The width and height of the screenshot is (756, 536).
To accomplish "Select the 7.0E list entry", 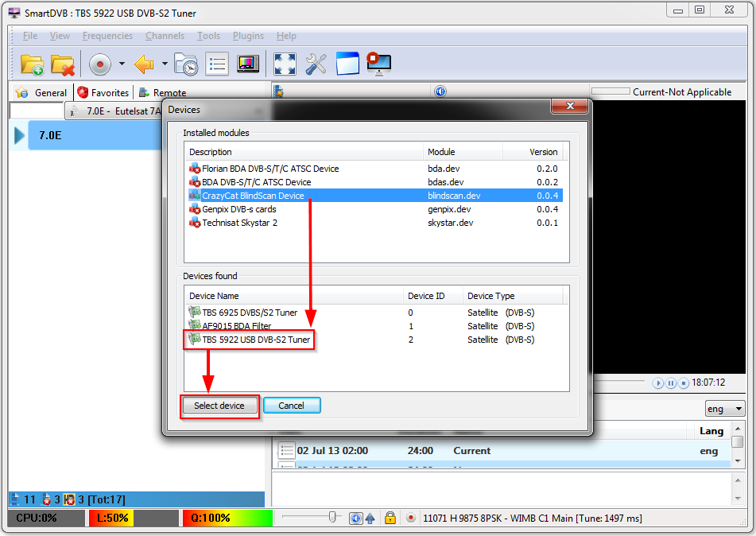I will point(95,135).
